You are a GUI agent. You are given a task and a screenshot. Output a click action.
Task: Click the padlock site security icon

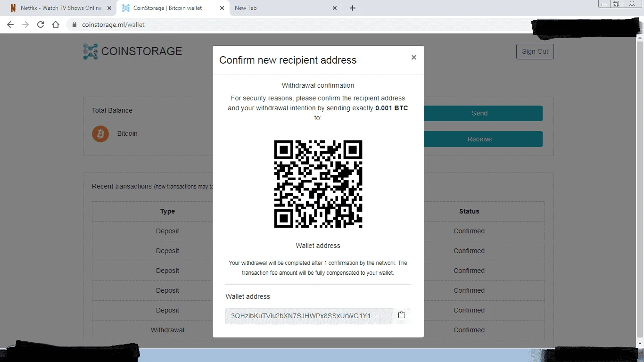(x=74, y=25)
